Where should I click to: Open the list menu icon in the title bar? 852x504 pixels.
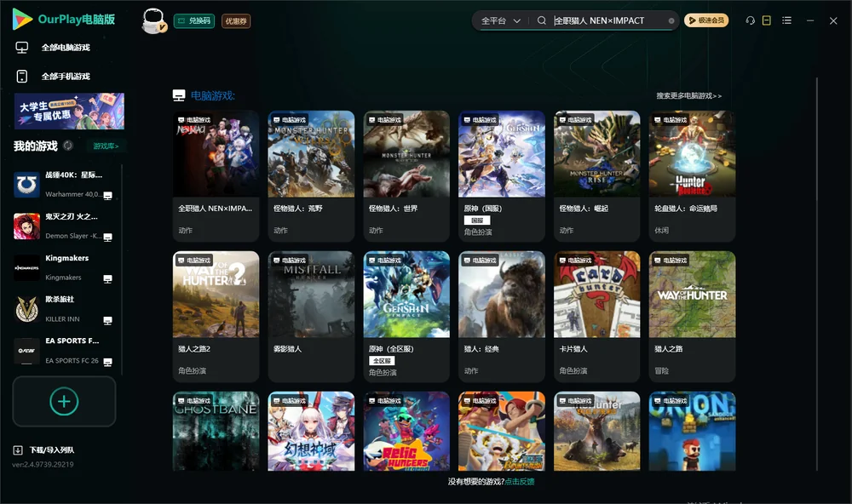pos(786,20)
